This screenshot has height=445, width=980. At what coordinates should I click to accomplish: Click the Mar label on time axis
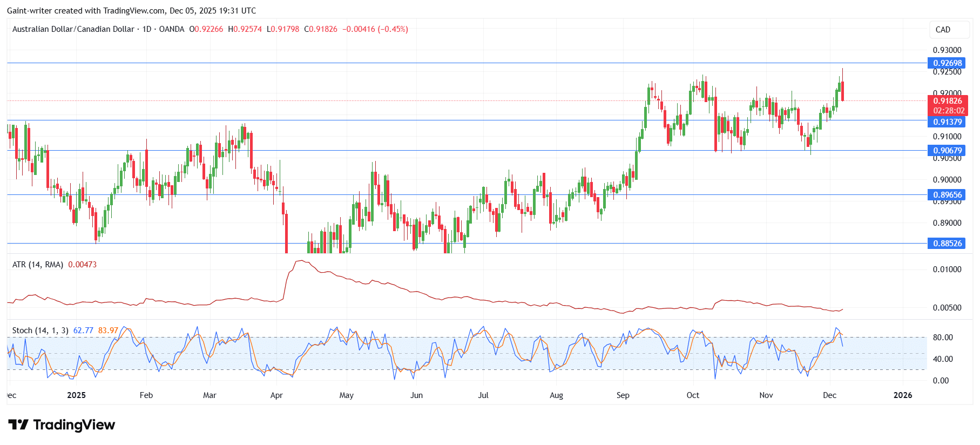coord(209,395)
